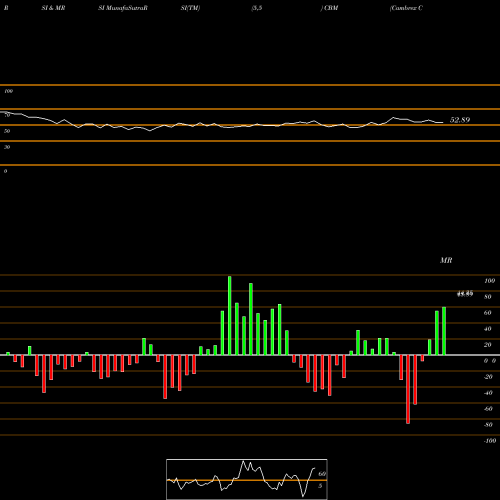Select the tallest green histogram bar
This screenshot has width=500, height=500.
click(x=230, y=315)
